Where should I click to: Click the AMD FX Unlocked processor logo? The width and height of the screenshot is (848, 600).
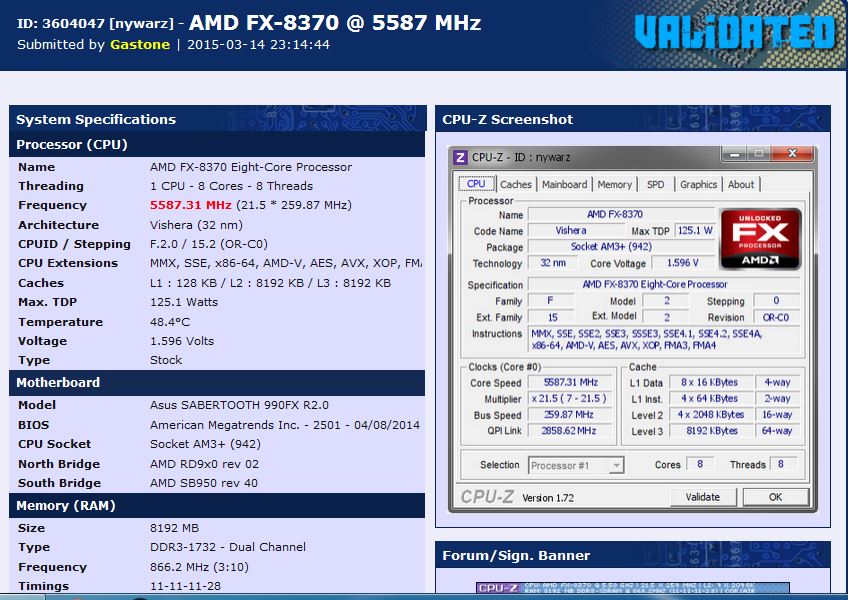coord(760,239)
